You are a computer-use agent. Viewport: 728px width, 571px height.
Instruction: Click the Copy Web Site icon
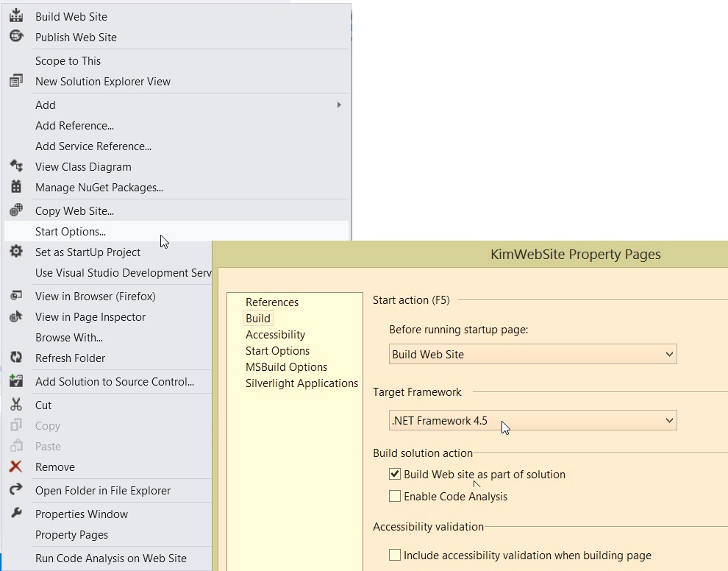[x=16, y=210]
